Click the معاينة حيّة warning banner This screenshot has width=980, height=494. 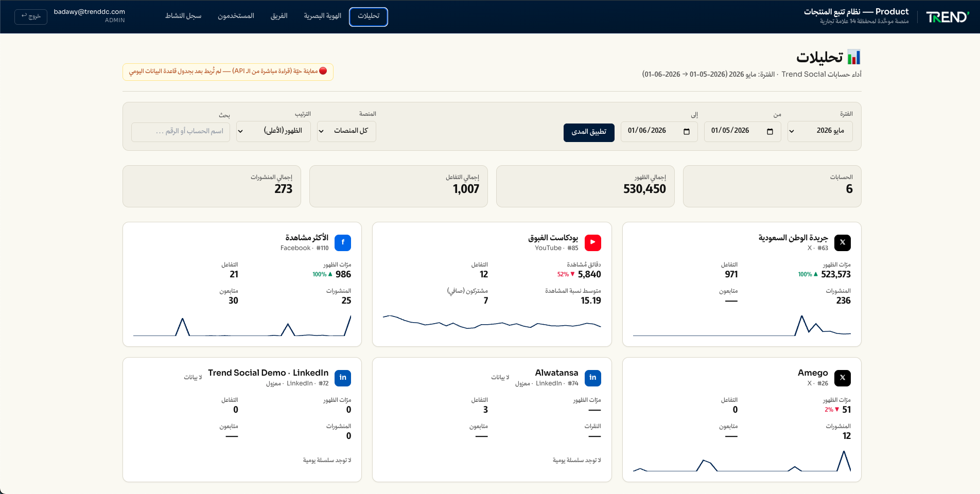(227, 72)
